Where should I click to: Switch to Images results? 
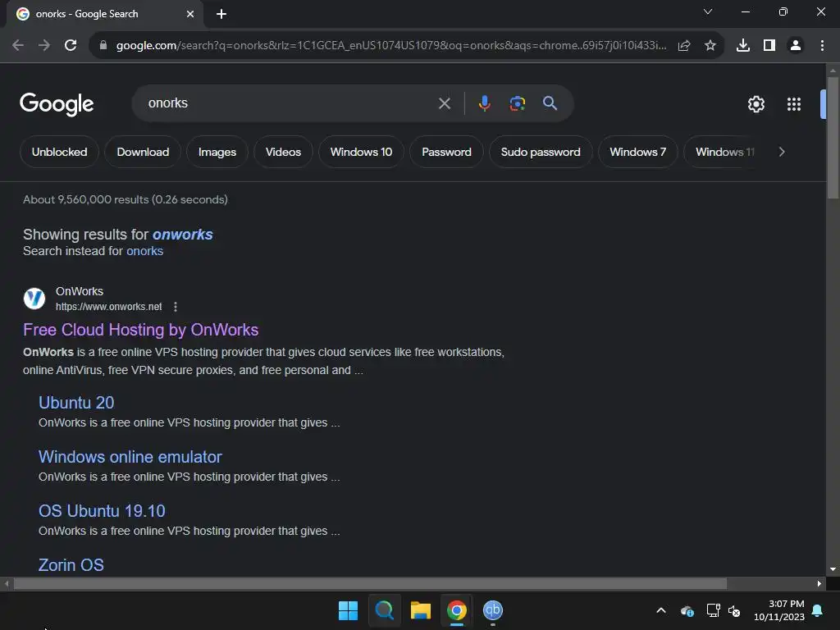tap(217, 152)
